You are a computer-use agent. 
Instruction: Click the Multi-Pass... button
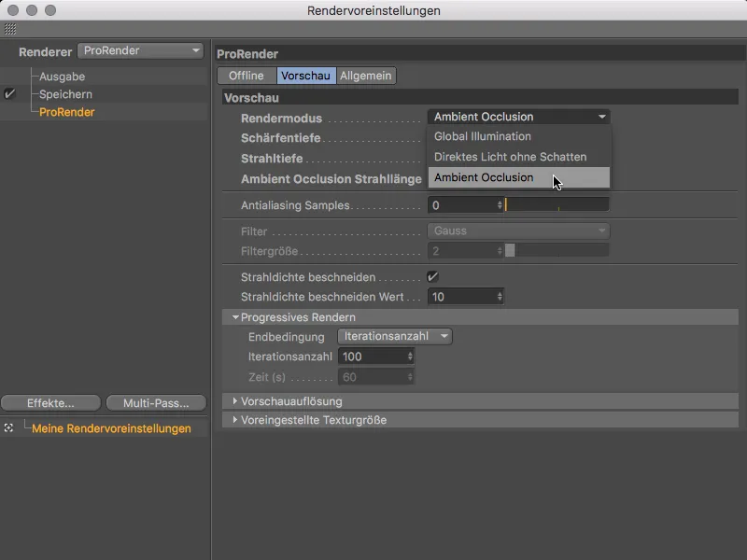pos(156,403)
